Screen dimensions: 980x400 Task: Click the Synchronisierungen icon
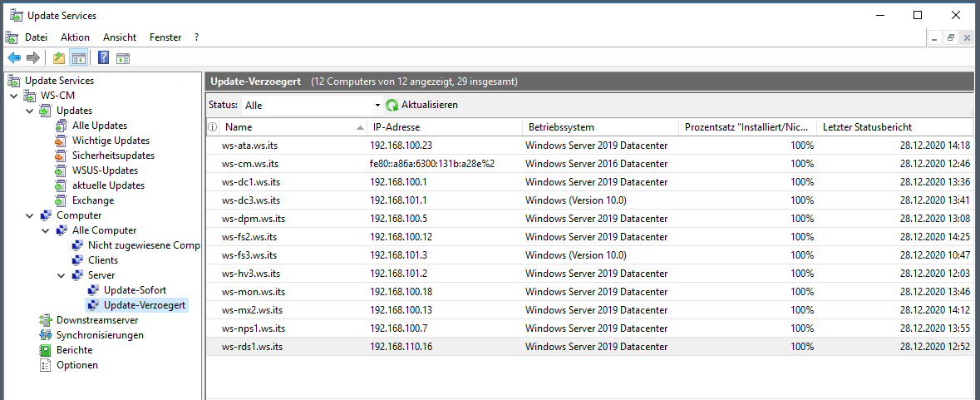[x=46, y=335]
